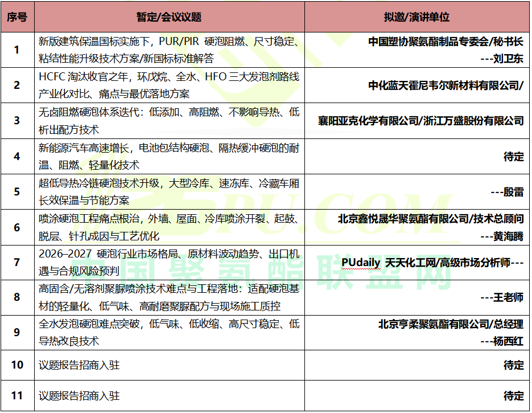Viewport: 532px width, 413px height.
Task: Click the 待定 cell in row 11
Action: click(416, 396)
